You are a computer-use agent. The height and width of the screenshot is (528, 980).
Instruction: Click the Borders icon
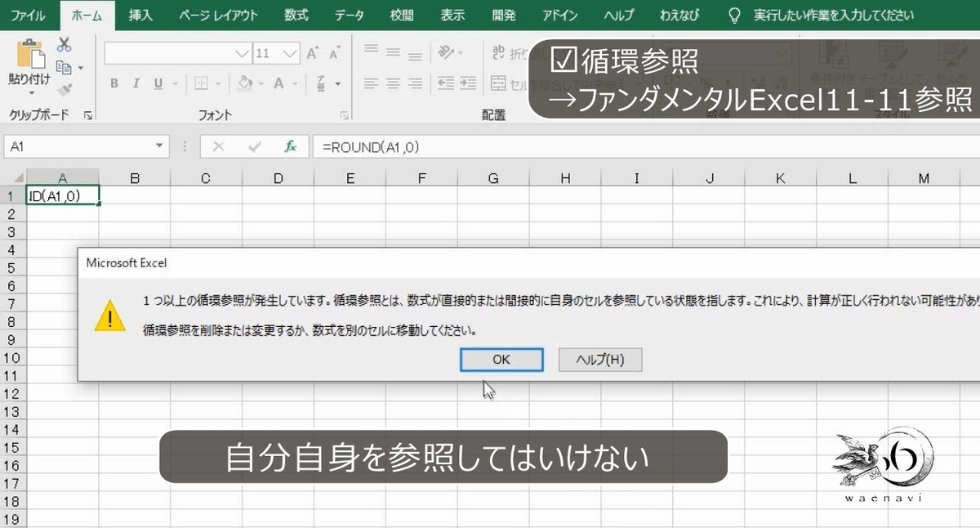click(200, 83)
